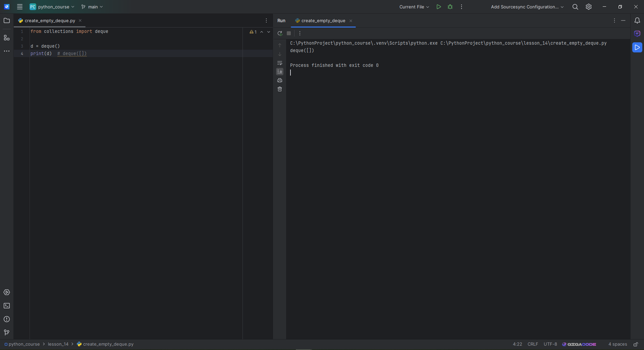Open IDE settings gear

pos(589,6)
